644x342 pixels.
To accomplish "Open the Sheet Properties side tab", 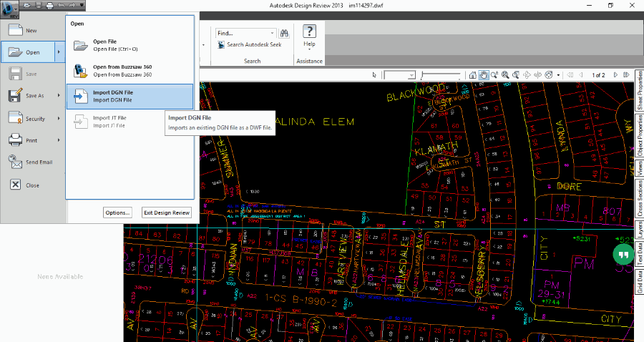I will pos(640,90).
